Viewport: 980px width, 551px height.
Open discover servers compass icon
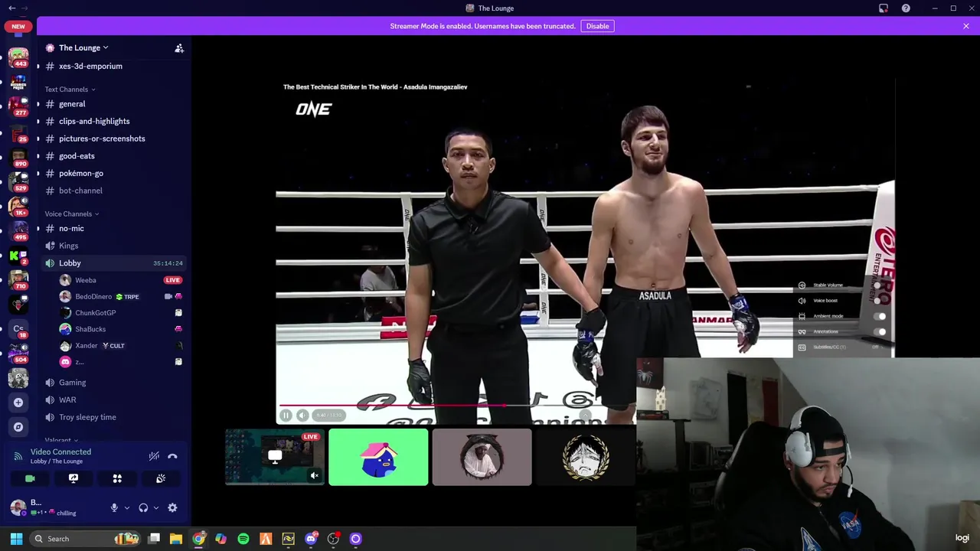coord(18,427)
